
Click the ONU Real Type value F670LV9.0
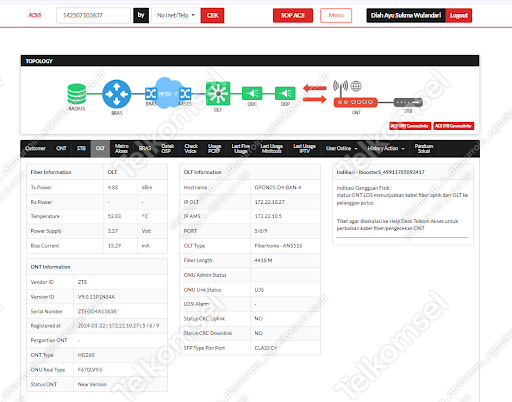click(90, 370)
